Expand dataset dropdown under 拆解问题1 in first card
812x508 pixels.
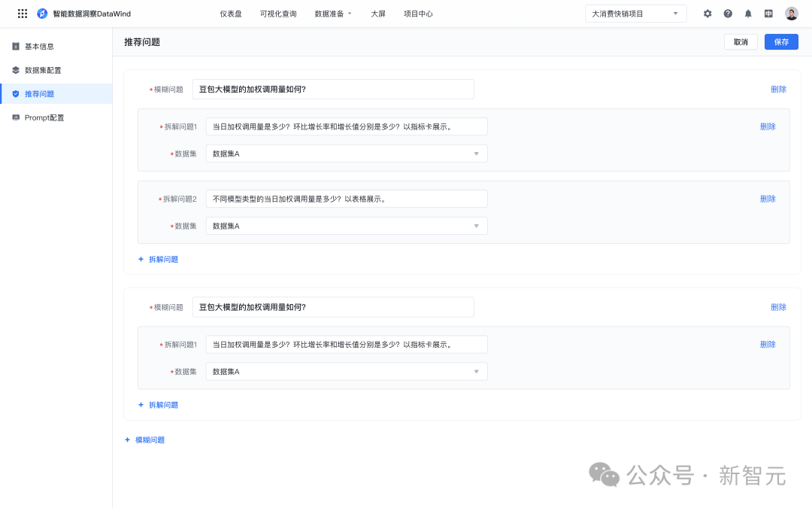pos(347,154)
